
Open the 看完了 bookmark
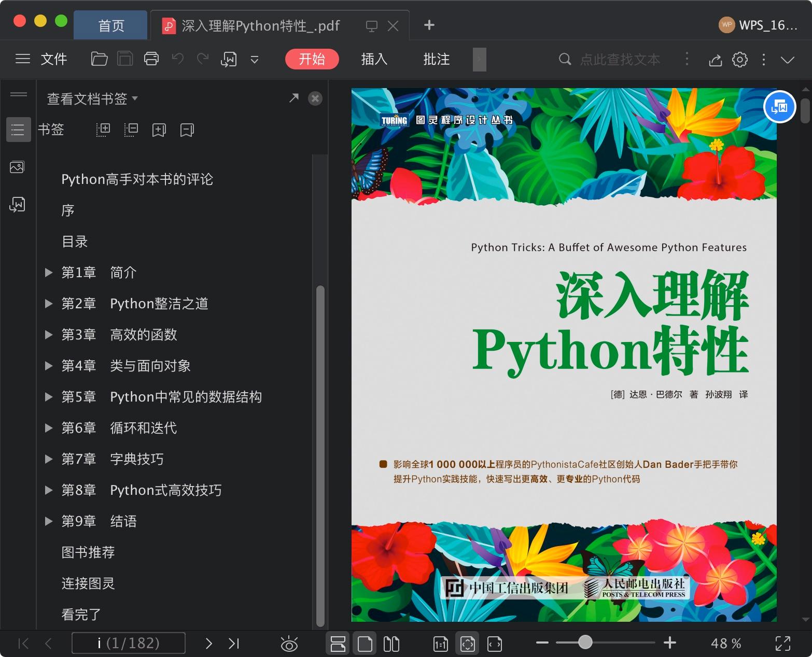click(x=81, y=615)
